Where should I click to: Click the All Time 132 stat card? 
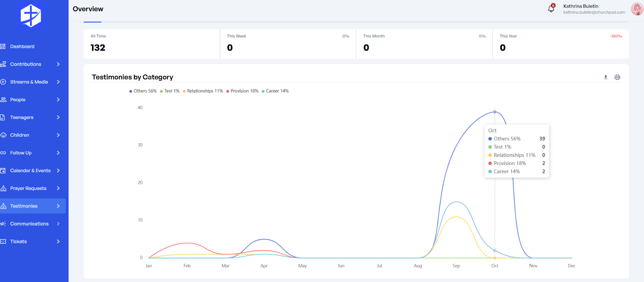click(151, 44)
